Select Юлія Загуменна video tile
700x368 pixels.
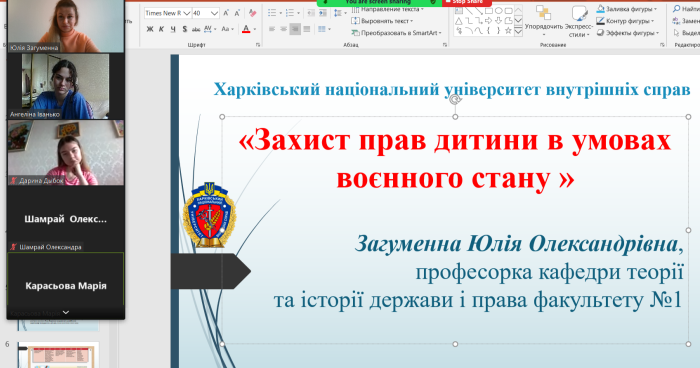coord(66,26)
